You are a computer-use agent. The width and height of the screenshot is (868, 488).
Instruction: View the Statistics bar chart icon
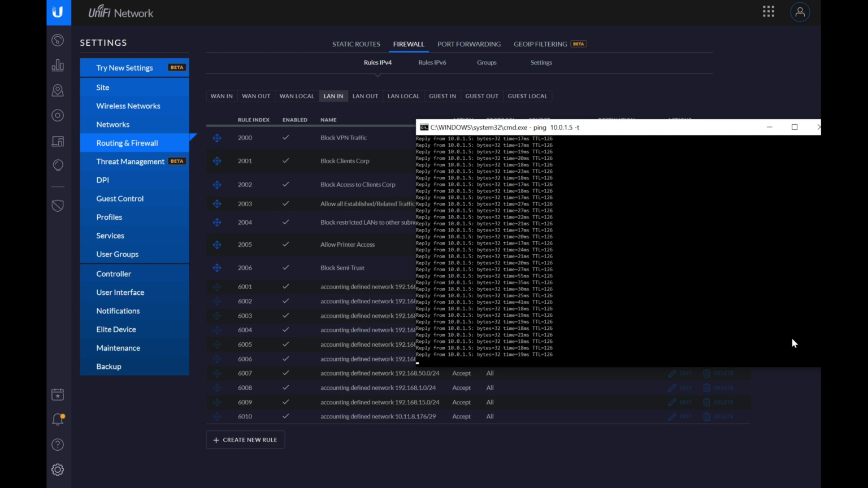coord(58,65)
